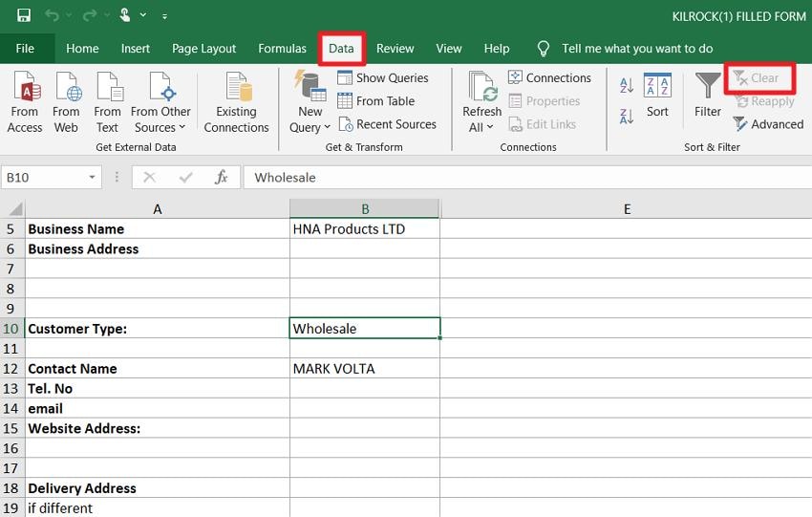Expand the undo history dropdown arrow
Screen dimensions: 812x517
coord(69,15)
